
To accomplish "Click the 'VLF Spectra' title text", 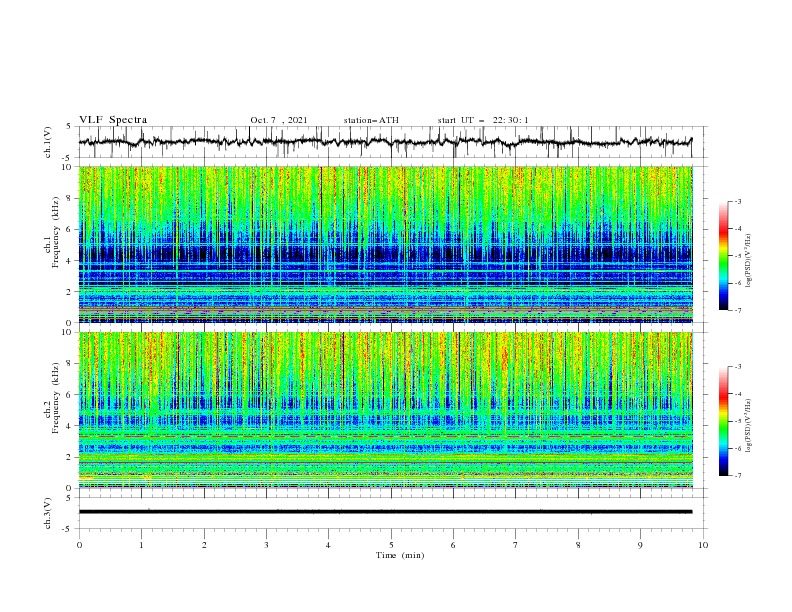I will [x=113, y=120].
